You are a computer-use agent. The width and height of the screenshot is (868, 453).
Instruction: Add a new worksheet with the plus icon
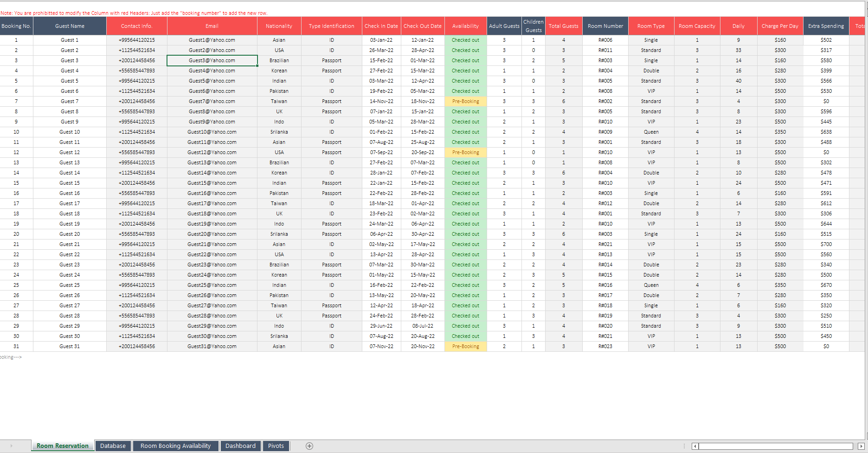tap(309, 446)
